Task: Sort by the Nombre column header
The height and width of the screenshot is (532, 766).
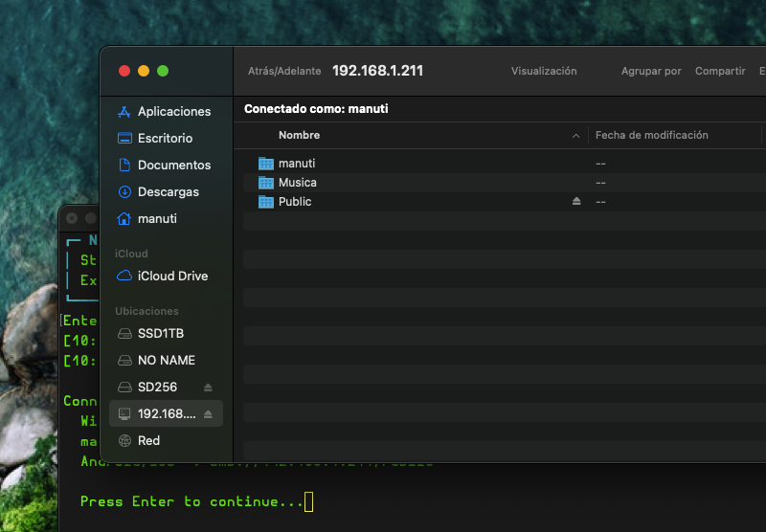Action: [299, 135]
